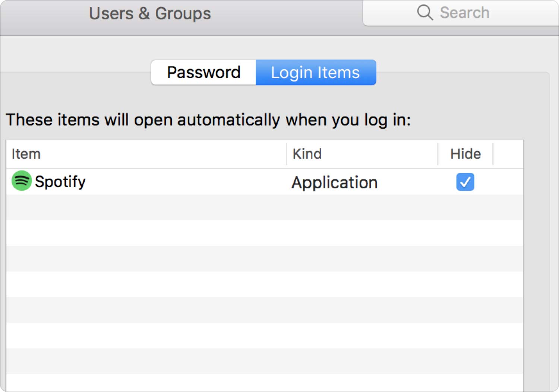559x392 pixels.
Task: Select the Login Items tab
Action: click(316, 72)
